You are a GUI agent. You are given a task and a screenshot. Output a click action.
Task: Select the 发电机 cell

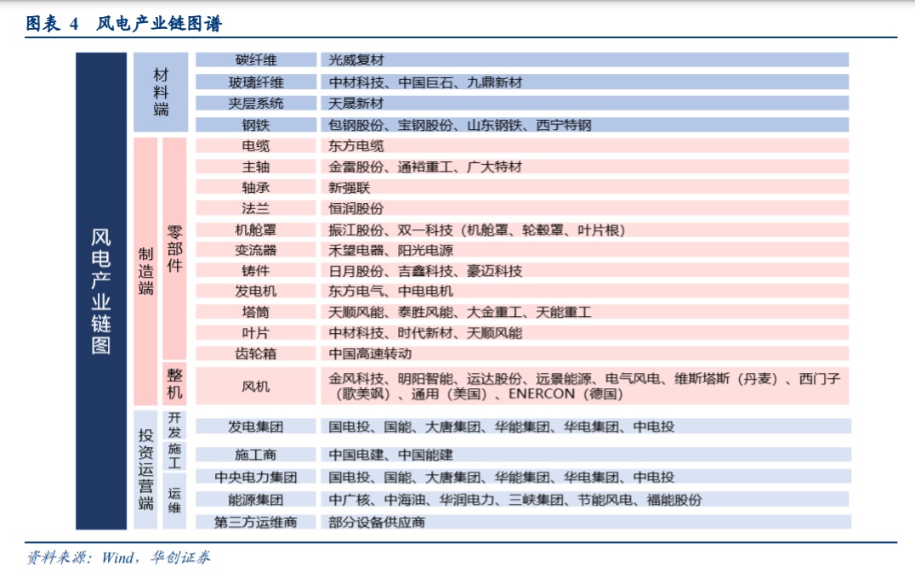(x=256, y=291)
